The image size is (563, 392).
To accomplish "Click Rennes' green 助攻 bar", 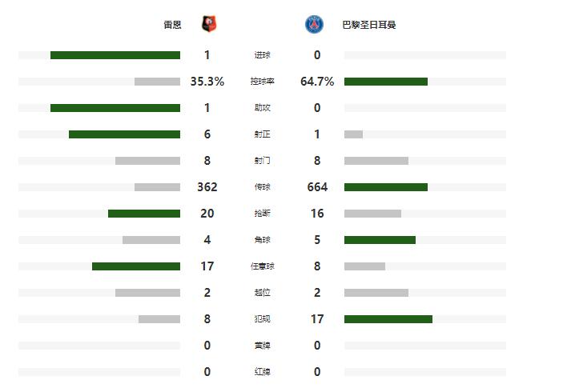I will click(115, 108).
